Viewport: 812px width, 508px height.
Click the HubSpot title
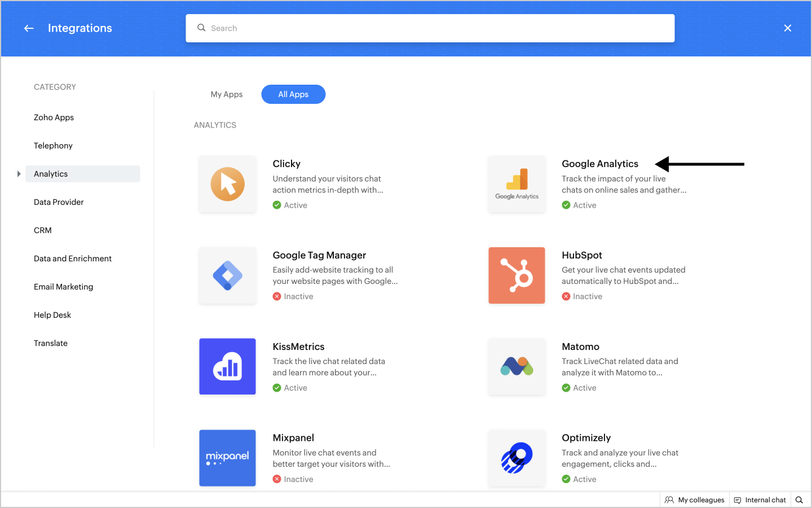point(582,255)
